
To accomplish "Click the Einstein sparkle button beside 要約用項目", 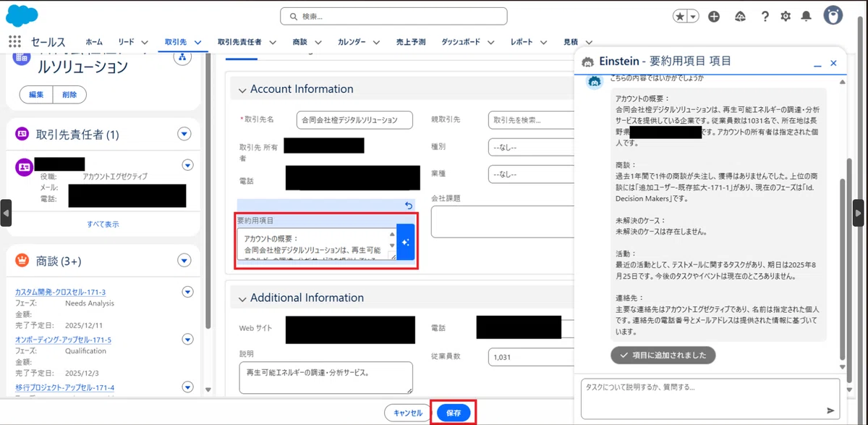I will (x=406, y=243).
